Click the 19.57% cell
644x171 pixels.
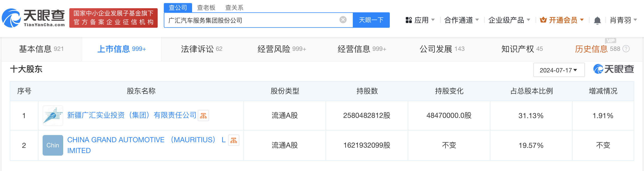(531, 145)
